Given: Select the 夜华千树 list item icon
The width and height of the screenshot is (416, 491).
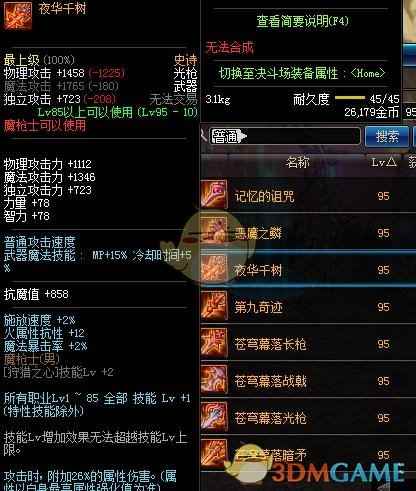Looking at the screenshot, I should click(x=214, y=268).
